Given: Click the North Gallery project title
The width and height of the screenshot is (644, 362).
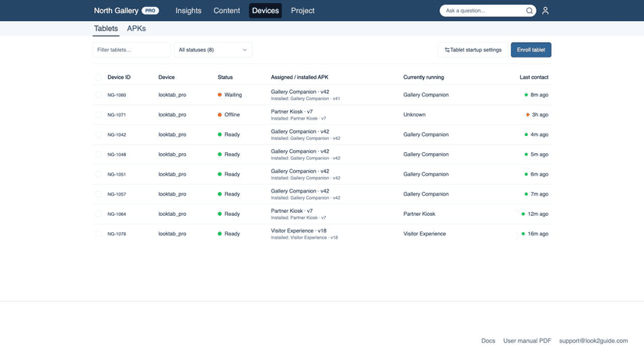Looking at the screenshot, I should (x=116, y=11).
